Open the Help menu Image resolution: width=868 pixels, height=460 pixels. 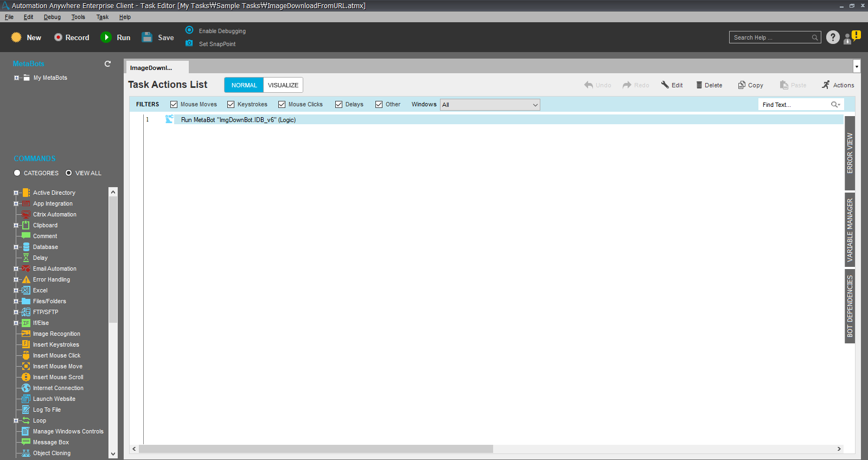click(125, 17)
